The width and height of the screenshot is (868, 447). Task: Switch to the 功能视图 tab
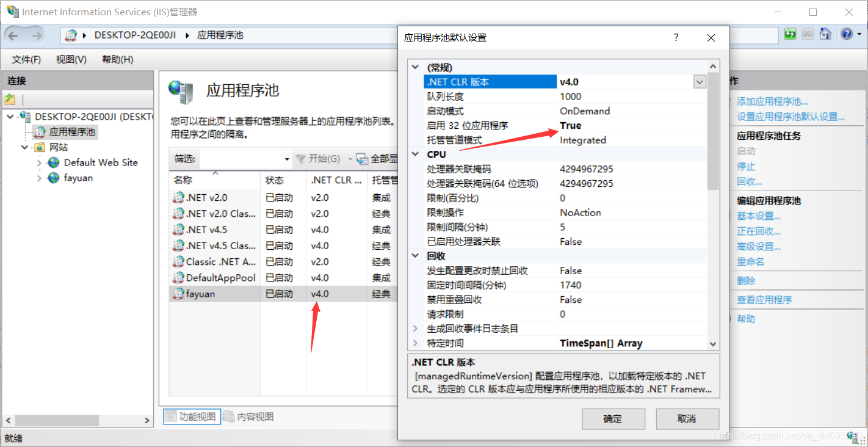(x=190, y=416)
